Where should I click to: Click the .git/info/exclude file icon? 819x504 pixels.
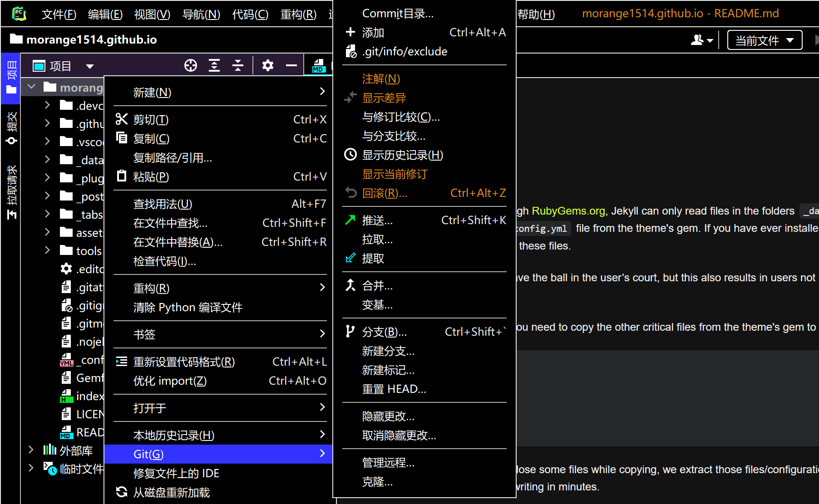tap(351, 51)
